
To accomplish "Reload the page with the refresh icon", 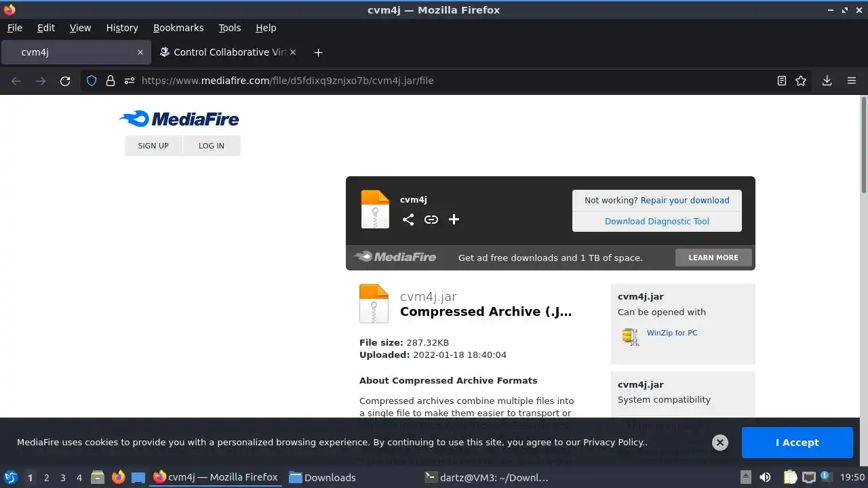I will (65, 81).
